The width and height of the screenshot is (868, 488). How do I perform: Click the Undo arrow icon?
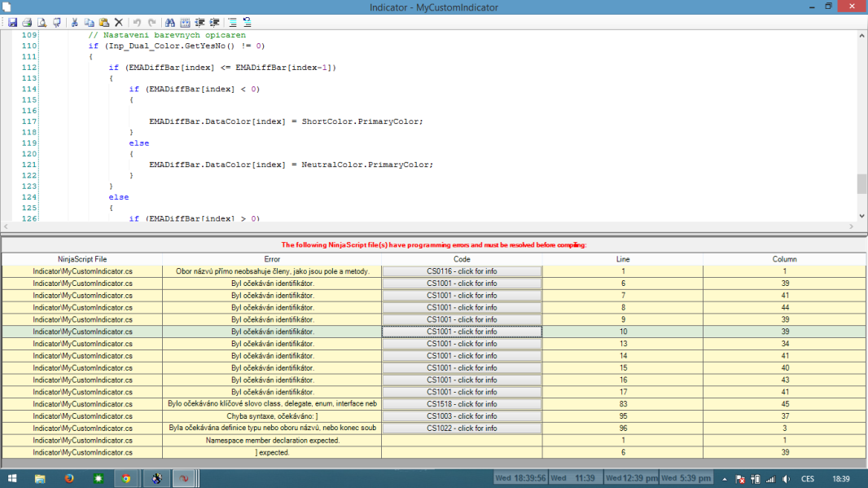pos(137,23)
